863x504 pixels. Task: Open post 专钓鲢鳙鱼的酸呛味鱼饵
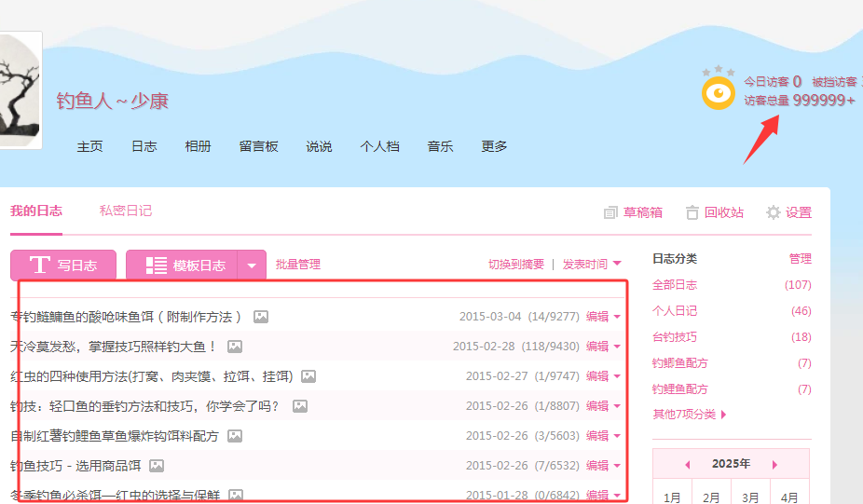pos(126,317)
